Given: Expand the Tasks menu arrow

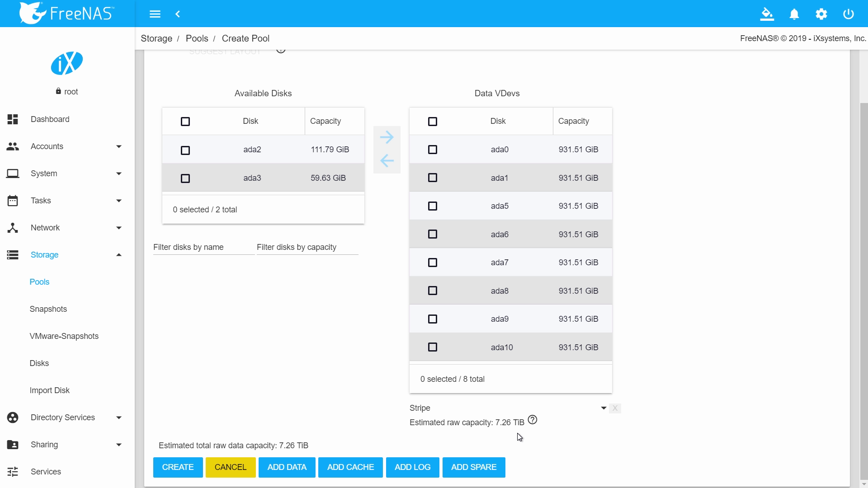Looking at the screenshot, I should 119,201.
